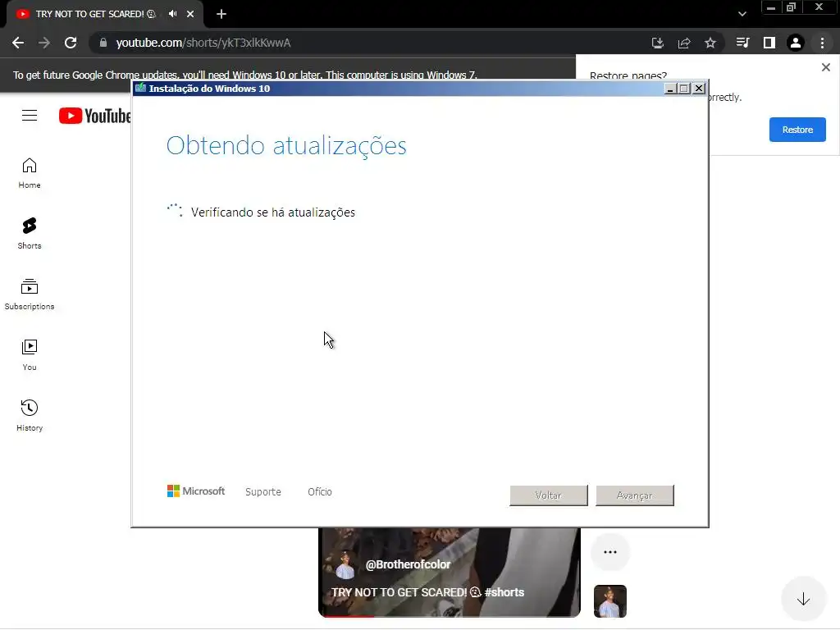
Task: Minimize the Chrome window
Action: point(771,7)
